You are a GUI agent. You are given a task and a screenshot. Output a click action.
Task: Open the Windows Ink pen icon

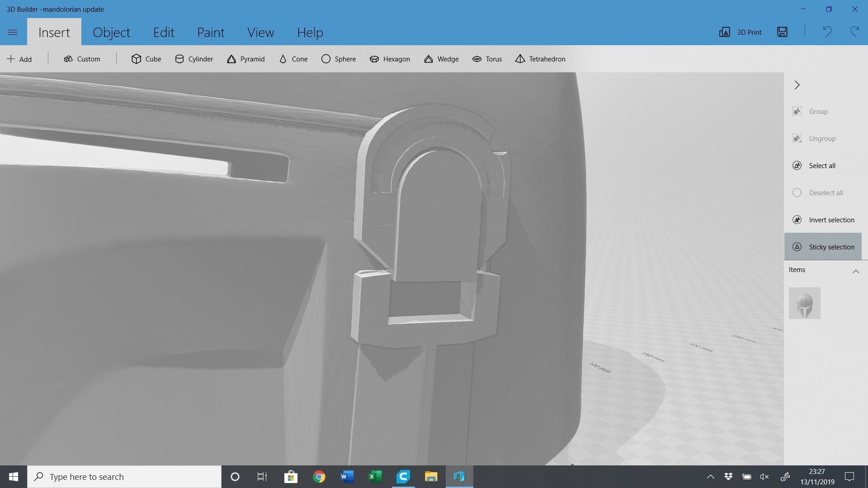[x=785, y=477]
